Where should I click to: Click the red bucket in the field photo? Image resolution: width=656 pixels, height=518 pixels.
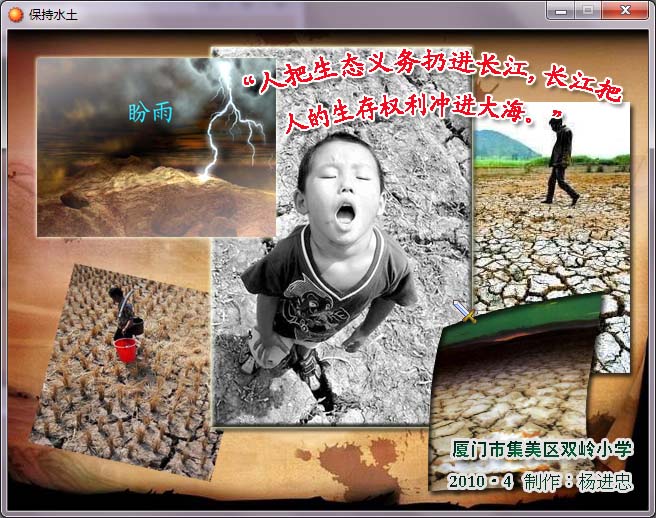126,350
